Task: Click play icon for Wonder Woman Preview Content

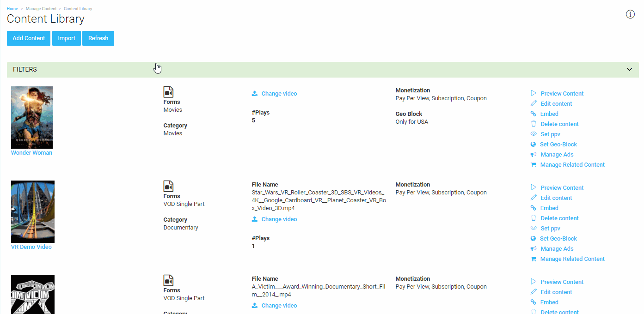Action: (534, 93)
